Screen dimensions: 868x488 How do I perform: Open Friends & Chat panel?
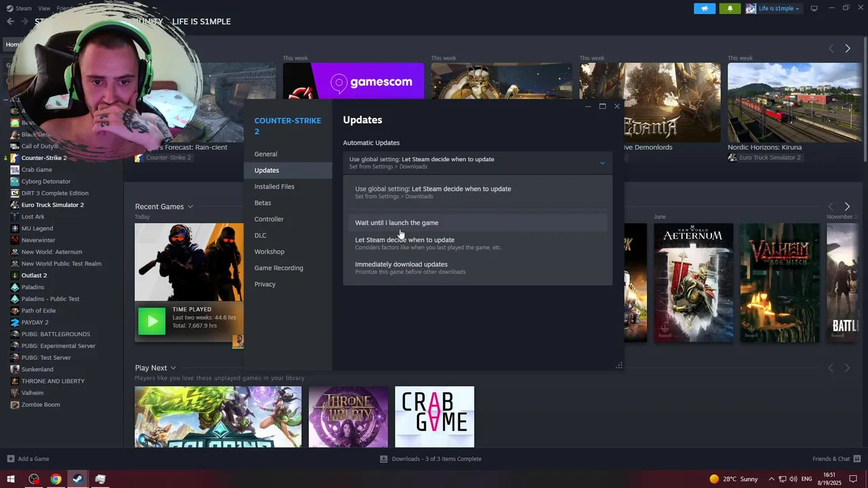(835, 459)
